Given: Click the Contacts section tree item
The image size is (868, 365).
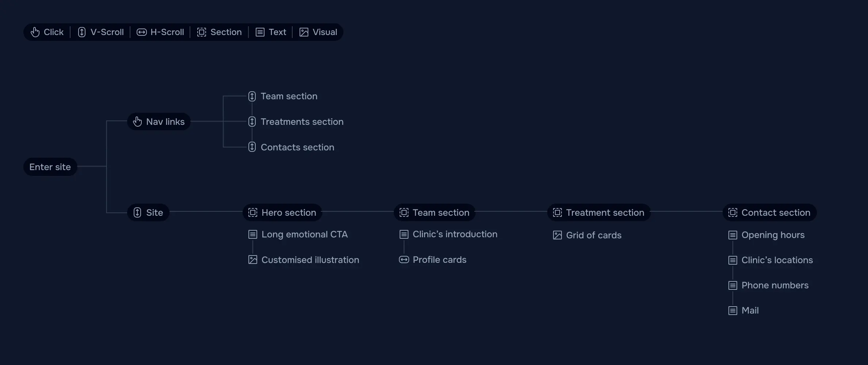Looking at the screenshot, I should coord(297,147).
